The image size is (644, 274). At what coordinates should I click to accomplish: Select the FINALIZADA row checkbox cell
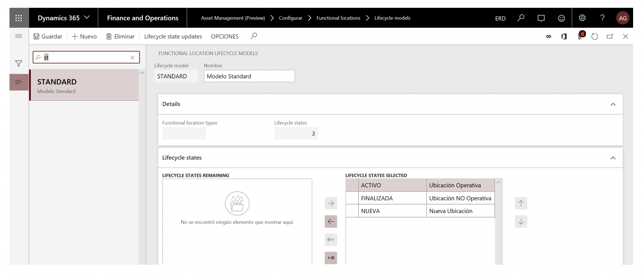[x=352, y=198]
